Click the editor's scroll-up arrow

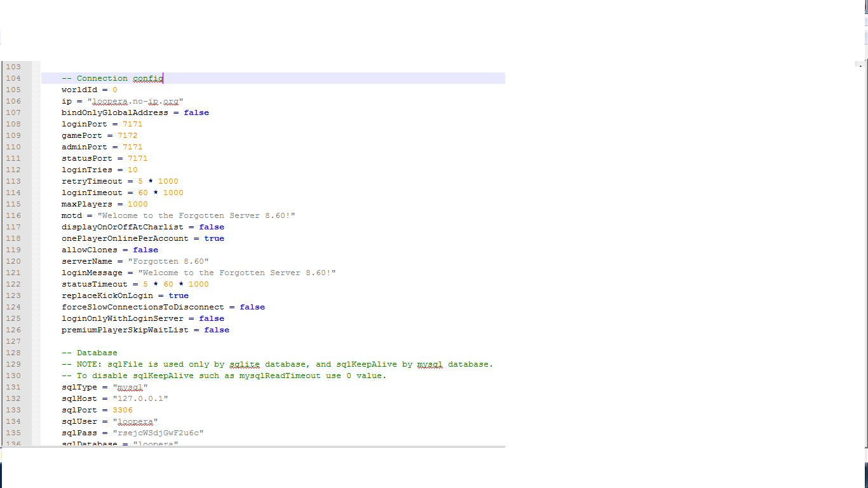[x=860, y=64]
